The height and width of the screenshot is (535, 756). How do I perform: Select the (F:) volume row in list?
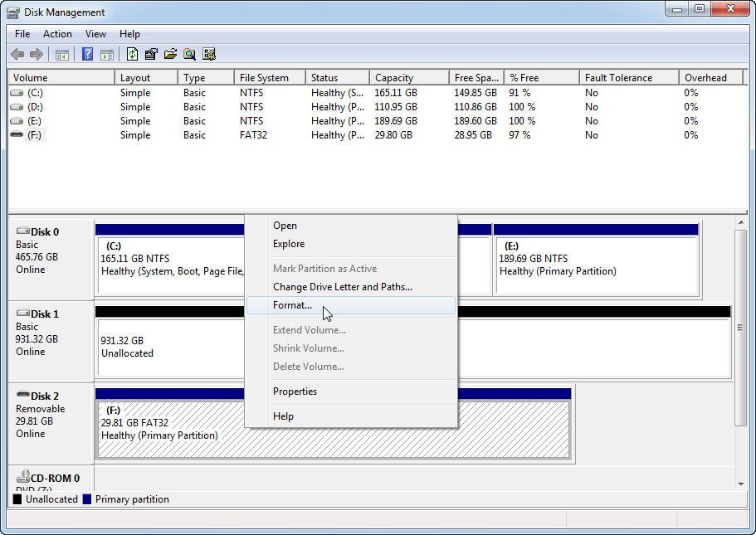pyautogui.click(x=376, y=135)
